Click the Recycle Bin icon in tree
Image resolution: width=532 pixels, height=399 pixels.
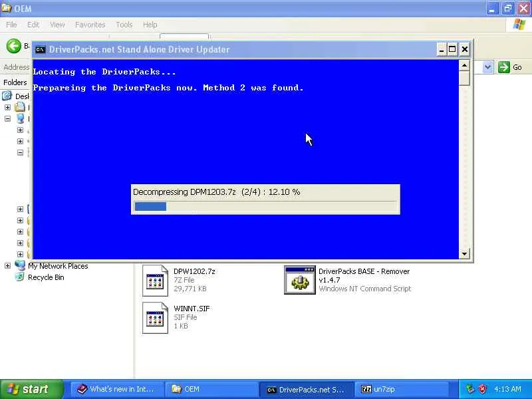[x=20, y=277]
